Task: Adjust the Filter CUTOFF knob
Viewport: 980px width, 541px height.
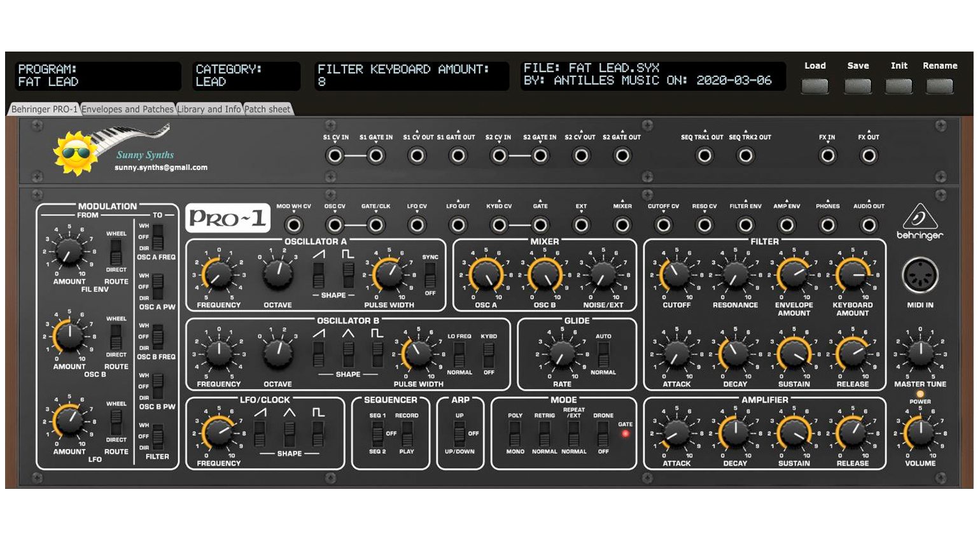Action: pos(676,274)
